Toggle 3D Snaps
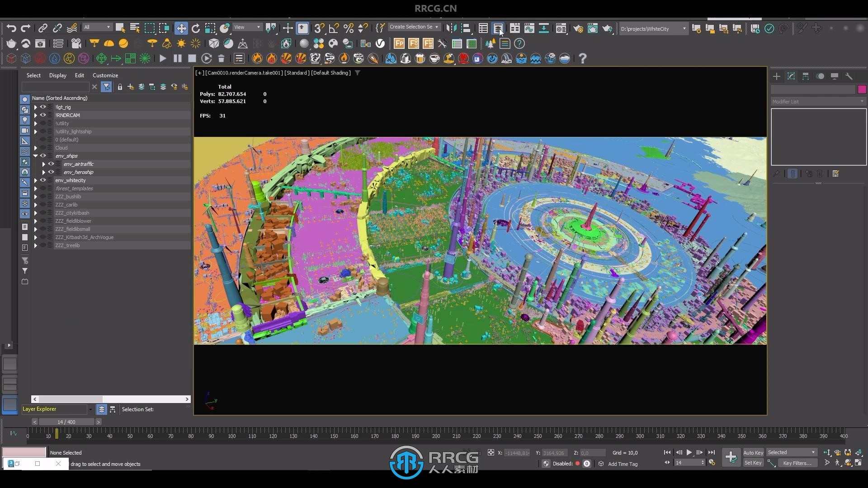The image size is (868, 488). tap(319, 28)
